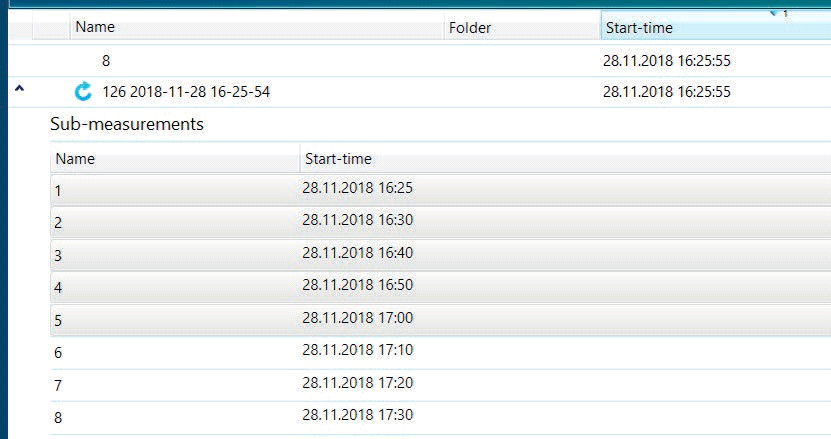Select sub-measurement 7 started at 17:20

pyautogui.click(x=58, y=385)
